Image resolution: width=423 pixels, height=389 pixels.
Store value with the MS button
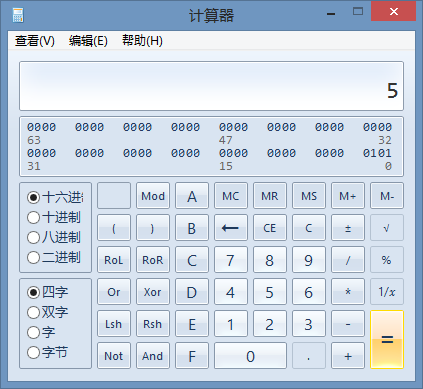(x=309, y=196)
